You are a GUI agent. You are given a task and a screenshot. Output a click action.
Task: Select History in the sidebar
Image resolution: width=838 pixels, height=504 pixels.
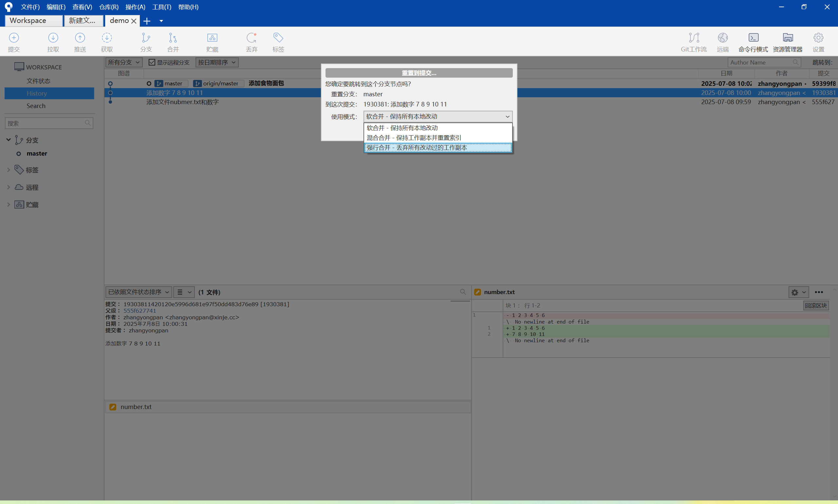(49, 93)
